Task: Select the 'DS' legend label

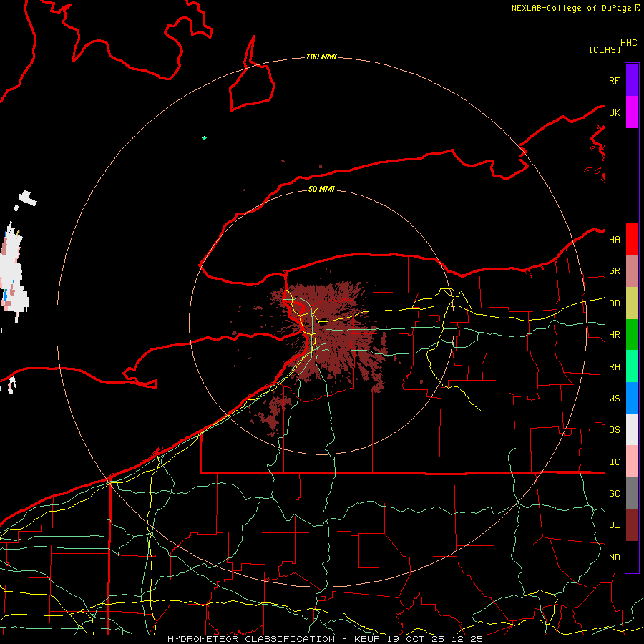Action: pos(614,430)
